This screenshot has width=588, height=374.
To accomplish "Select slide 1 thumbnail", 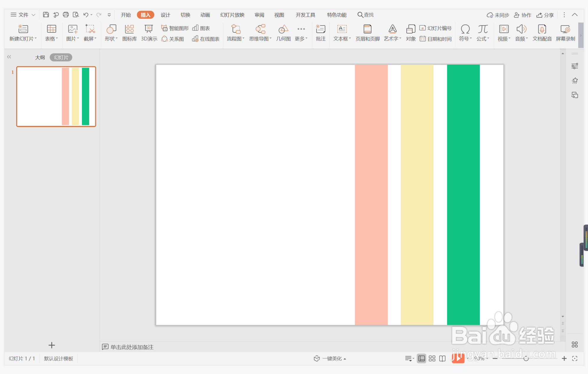I will click(x=56, y=96).
